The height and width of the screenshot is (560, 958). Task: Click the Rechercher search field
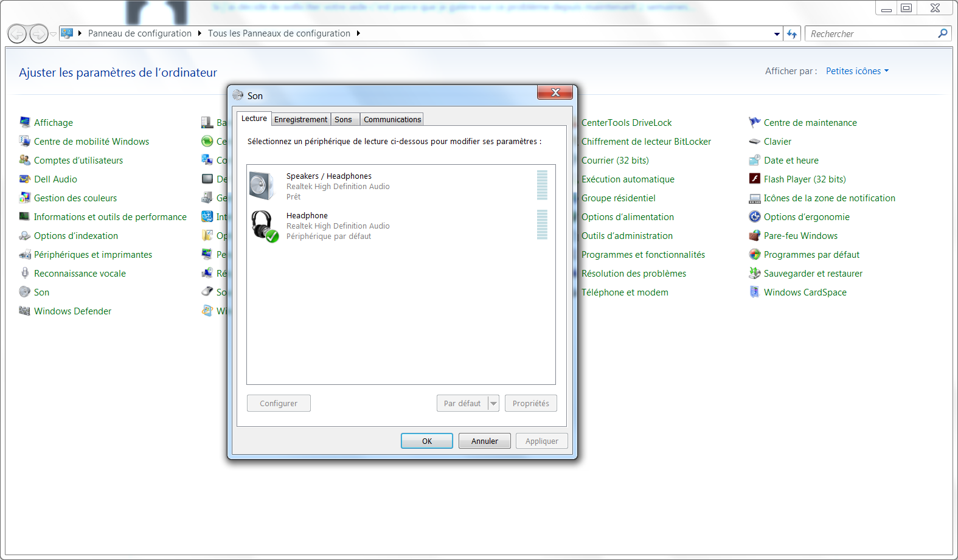[872, 33]
